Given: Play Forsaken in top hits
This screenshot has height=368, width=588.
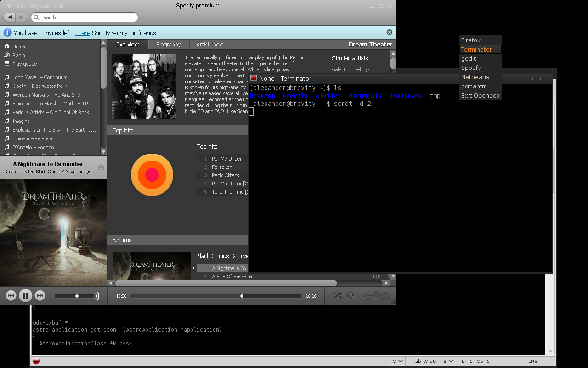Looking at the screenshot, I should (222, 167).
